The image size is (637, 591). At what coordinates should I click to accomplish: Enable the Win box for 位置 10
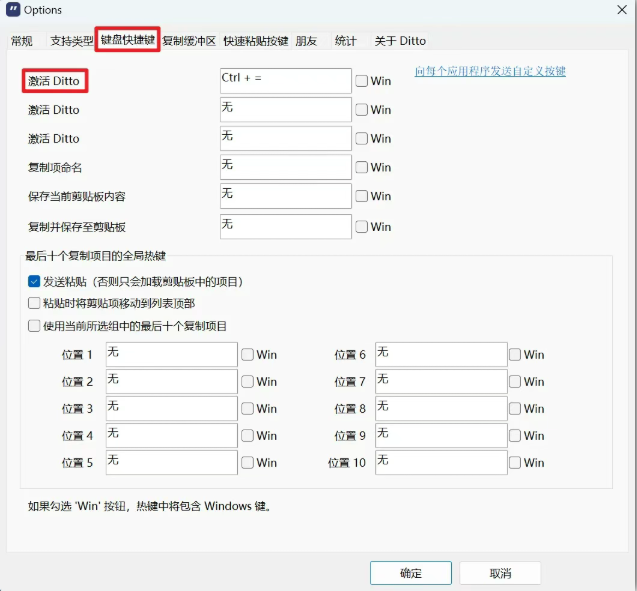click(x=515, y=463)
